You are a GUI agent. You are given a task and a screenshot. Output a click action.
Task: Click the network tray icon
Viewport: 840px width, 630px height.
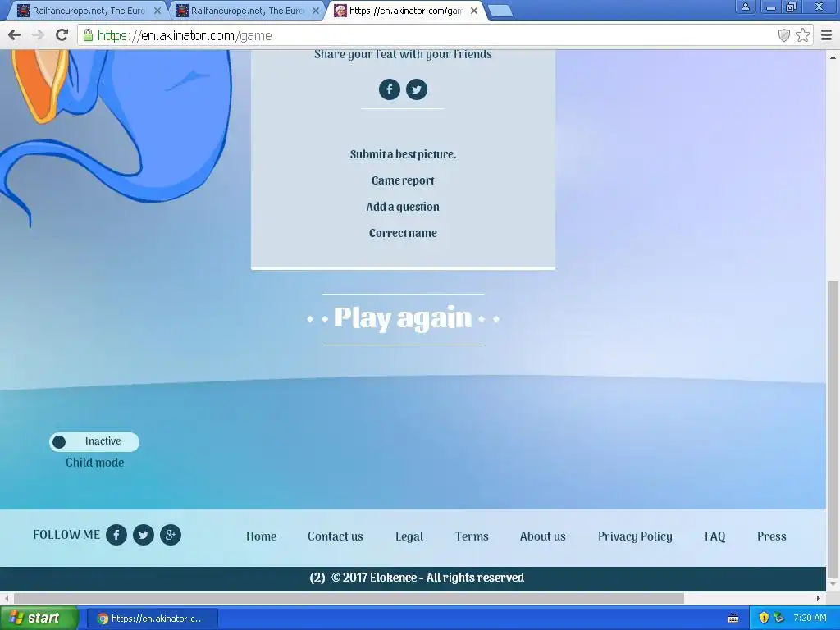pyautogui.click(x=779, y=619)
